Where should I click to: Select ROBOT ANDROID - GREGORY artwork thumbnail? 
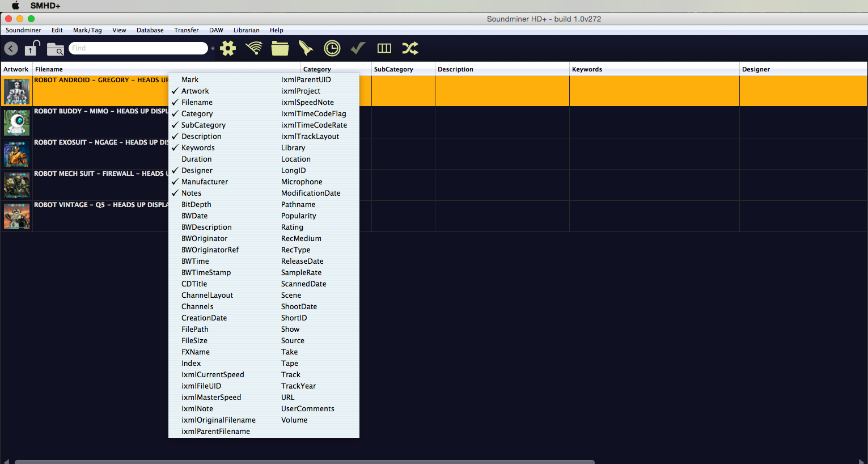pos(16,91)
